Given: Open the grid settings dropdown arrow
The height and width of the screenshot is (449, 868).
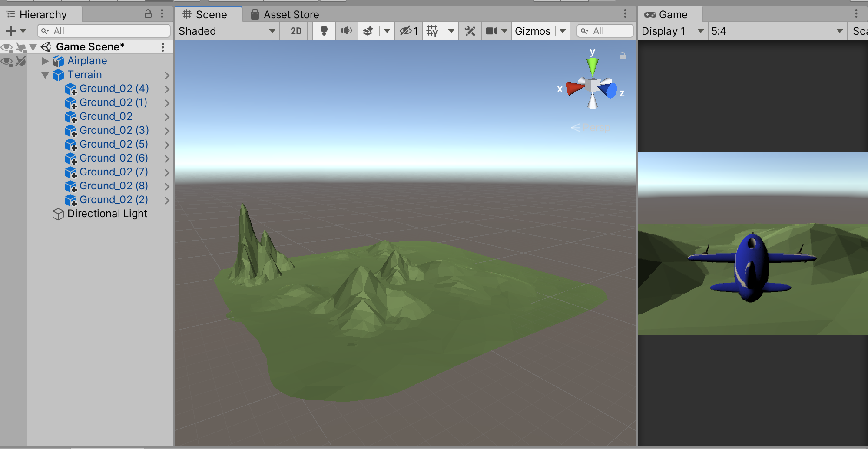Looking at the screenshot, I should [x=451, y=31].
